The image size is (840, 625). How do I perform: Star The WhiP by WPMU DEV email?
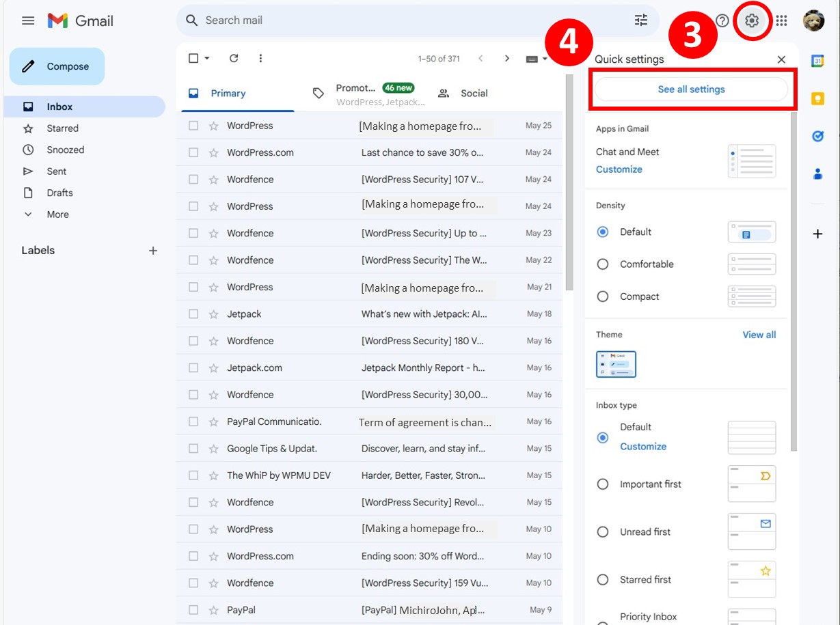pos(213,475)
